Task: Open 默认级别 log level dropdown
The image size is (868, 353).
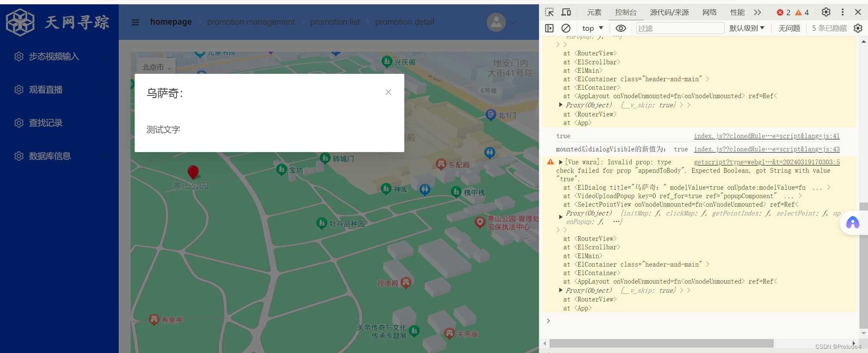Action: [x=747, y=28]
